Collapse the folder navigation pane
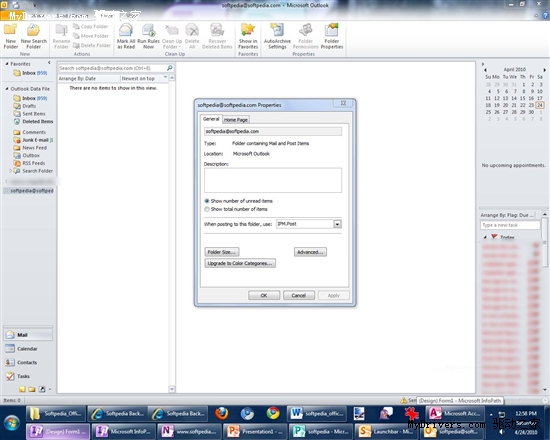Screen dimensions: 550x440 pos(49,63)
